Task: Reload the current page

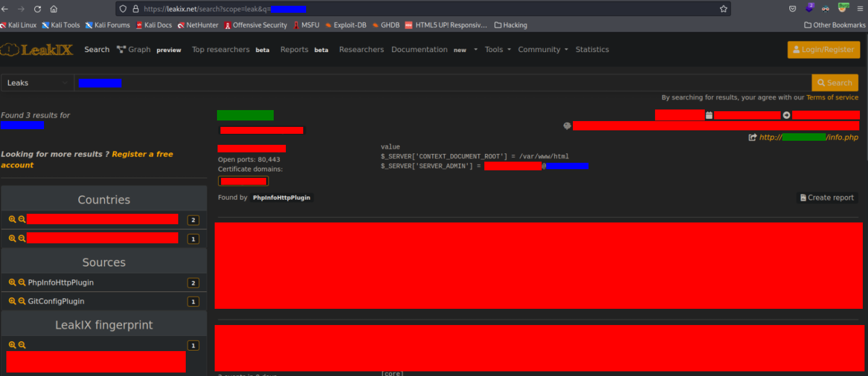Action: click(38, 9)
